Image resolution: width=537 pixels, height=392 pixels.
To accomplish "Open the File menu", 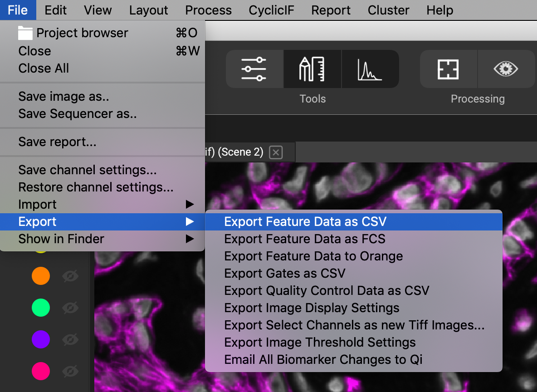I will (x=18, y=10).
